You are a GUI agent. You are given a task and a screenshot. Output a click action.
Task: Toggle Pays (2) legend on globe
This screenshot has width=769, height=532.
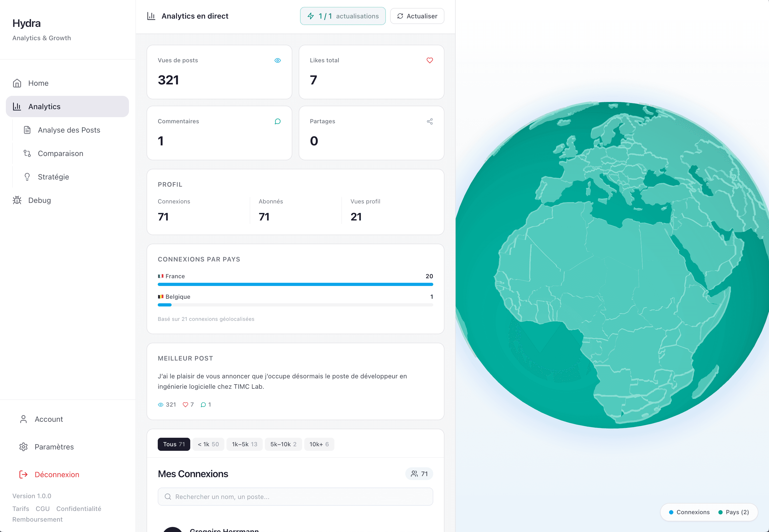(734, 512)
